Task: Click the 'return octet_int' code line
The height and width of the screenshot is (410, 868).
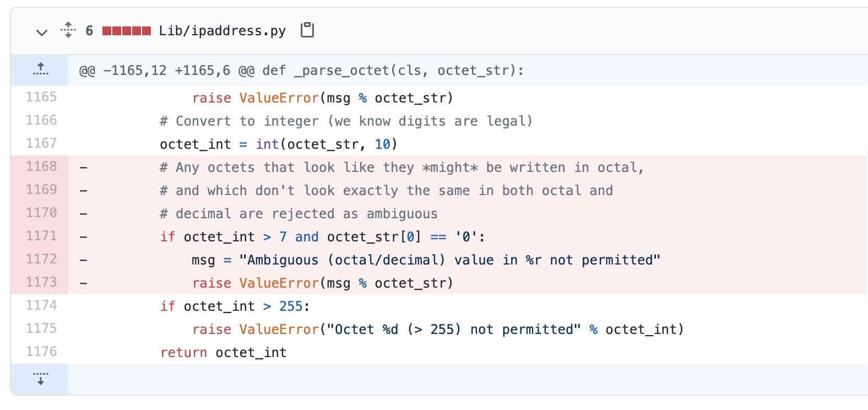Action: click(x=223, y=352)
